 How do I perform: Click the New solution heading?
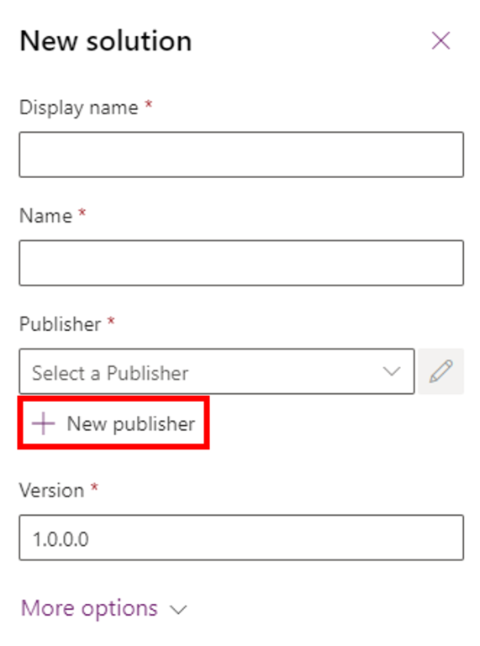(x=106, y=41)
